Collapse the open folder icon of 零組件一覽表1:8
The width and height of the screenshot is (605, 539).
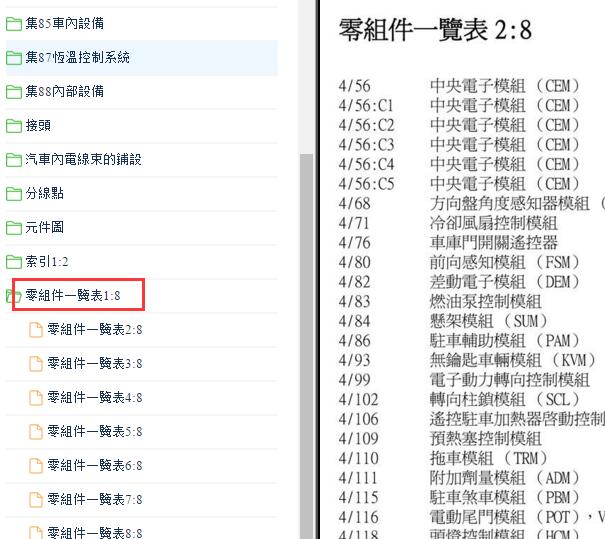pyautogui.click(x=14, y=296)
